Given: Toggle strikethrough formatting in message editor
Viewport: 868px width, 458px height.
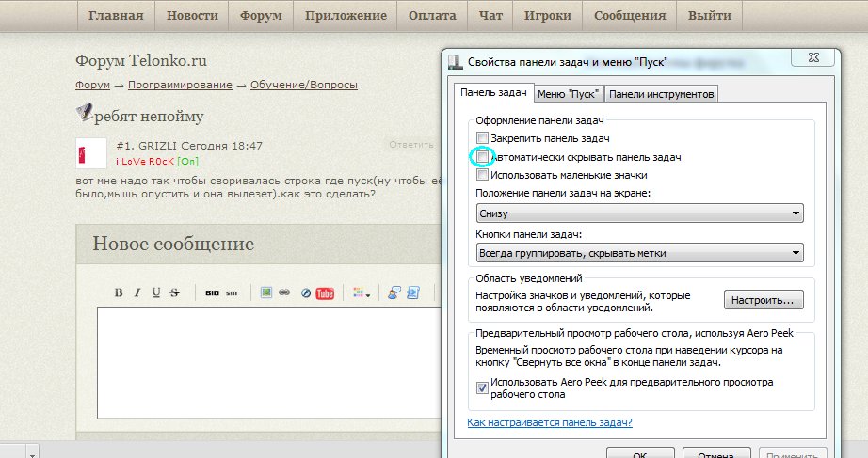Looking at the screenshot, I should (x=175, y=292).
